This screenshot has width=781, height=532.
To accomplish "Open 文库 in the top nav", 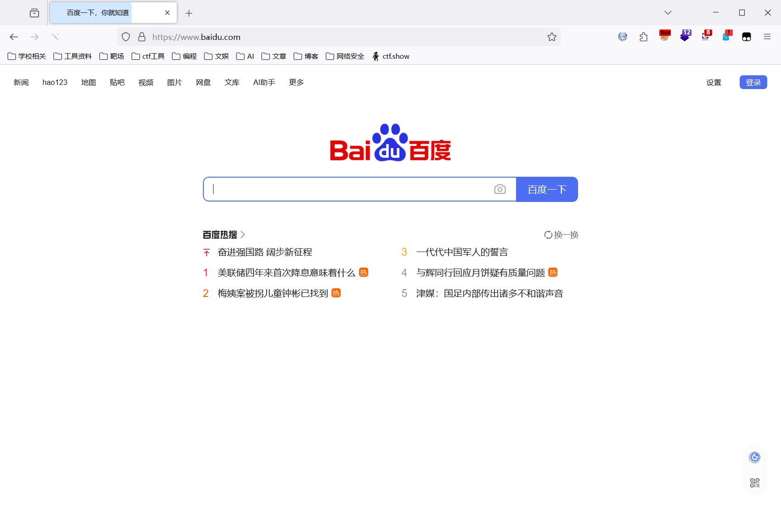I will pyautogui.click(x=232, y=82).
